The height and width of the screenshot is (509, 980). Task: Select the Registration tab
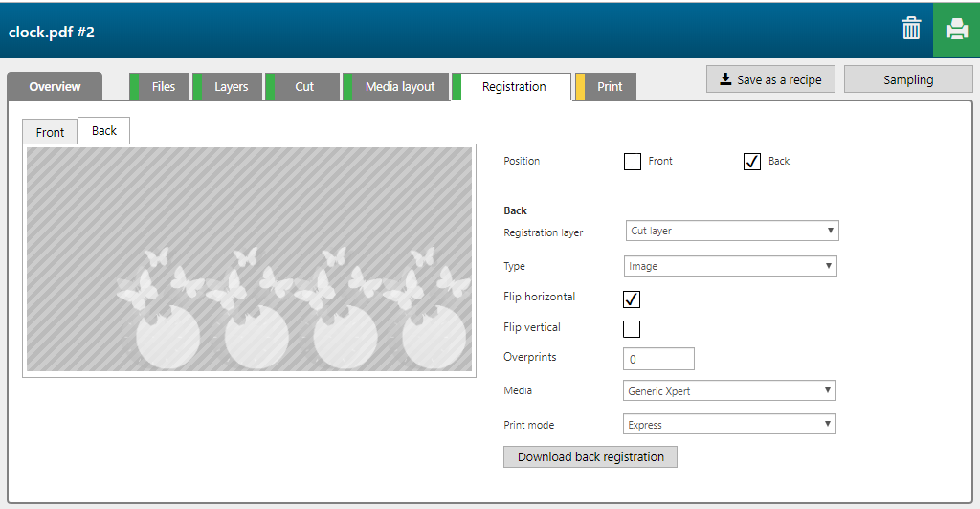point(512,87)
